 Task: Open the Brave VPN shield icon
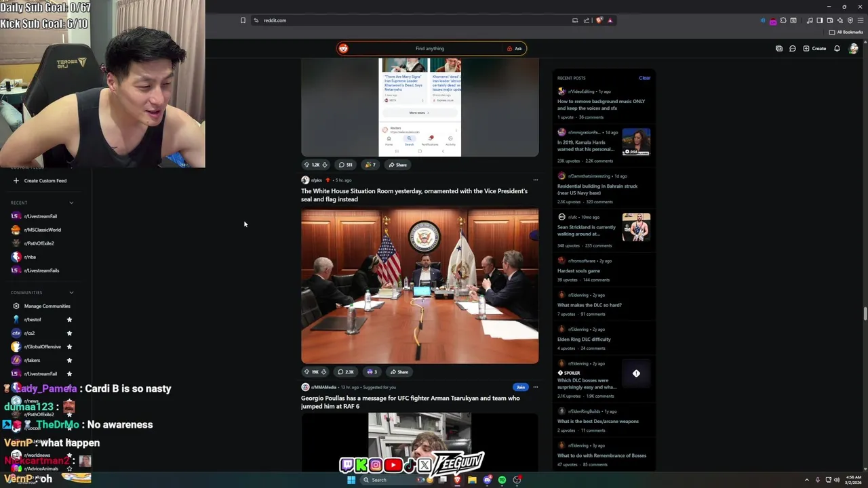850,20
